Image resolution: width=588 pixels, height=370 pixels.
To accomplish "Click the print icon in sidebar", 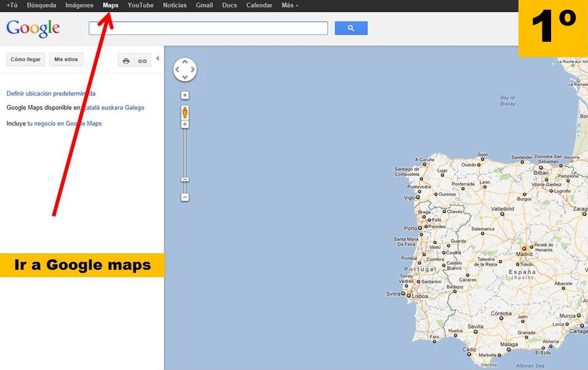I will pyautogui.click(x=126, y=60).
